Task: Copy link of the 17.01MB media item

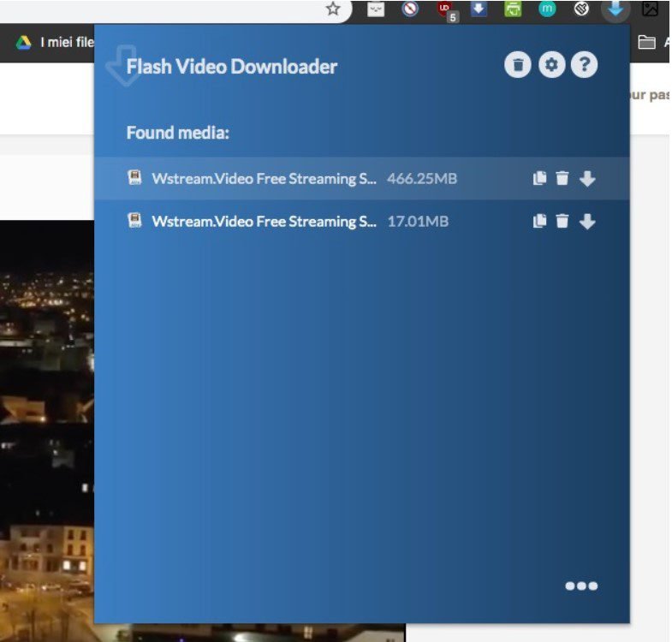Action: pyautogui.click(x=539, y=221)
